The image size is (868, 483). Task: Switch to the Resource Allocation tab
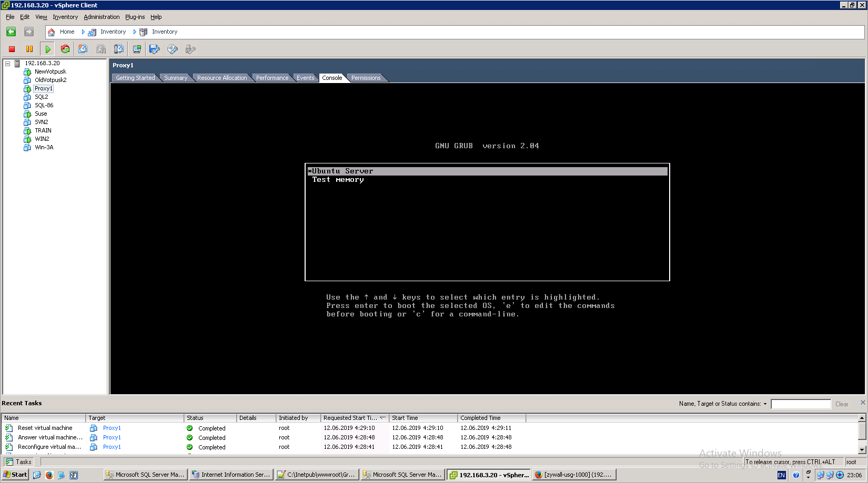tap(222, 78)
